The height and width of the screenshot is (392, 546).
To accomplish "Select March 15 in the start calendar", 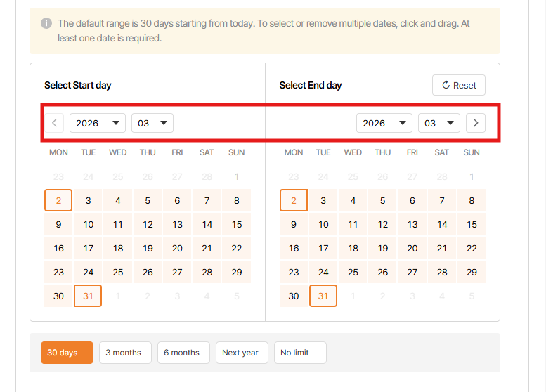I will (x=237, y=225).
